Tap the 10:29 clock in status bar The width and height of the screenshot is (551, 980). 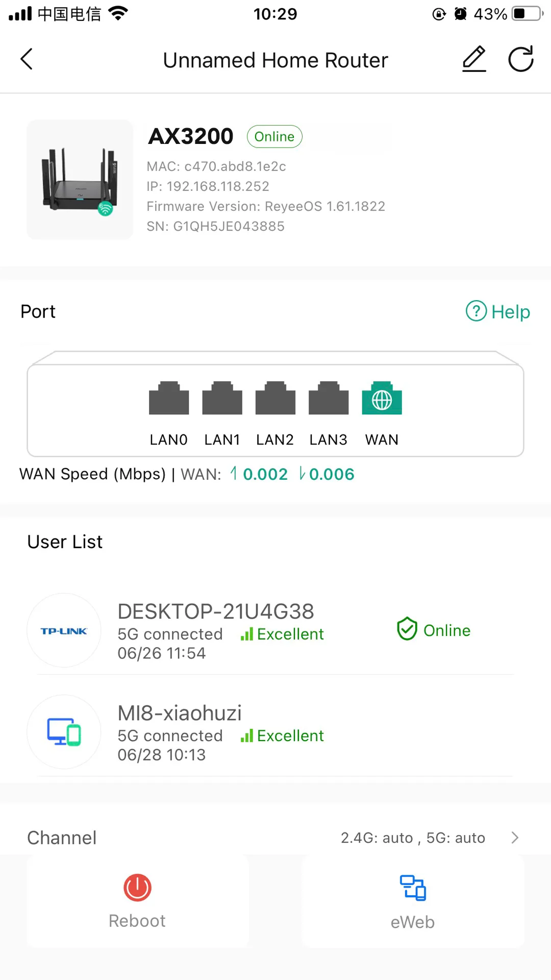(275, 14)
